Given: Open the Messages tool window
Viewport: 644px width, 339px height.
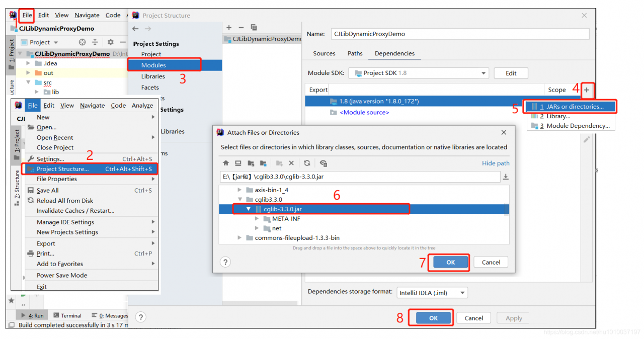Looking at the screenshot, I should [x=110, y=315].
